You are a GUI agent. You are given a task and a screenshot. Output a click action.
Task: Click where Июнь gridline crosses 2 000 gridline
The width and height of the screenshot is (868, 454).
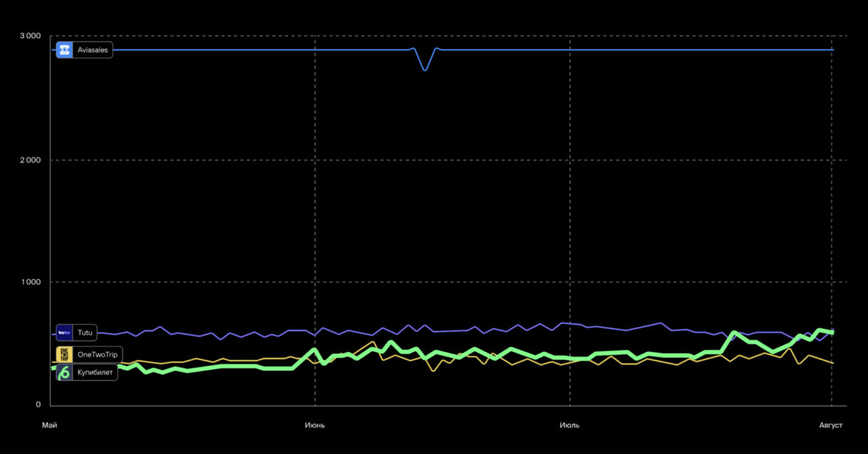click(x=315, y=160)
